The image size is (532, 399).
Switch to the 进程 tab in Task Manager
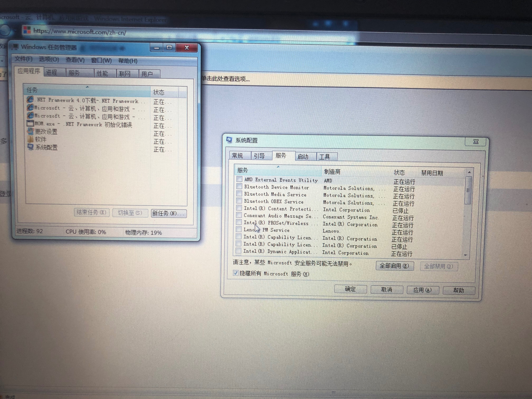point(55,72)
